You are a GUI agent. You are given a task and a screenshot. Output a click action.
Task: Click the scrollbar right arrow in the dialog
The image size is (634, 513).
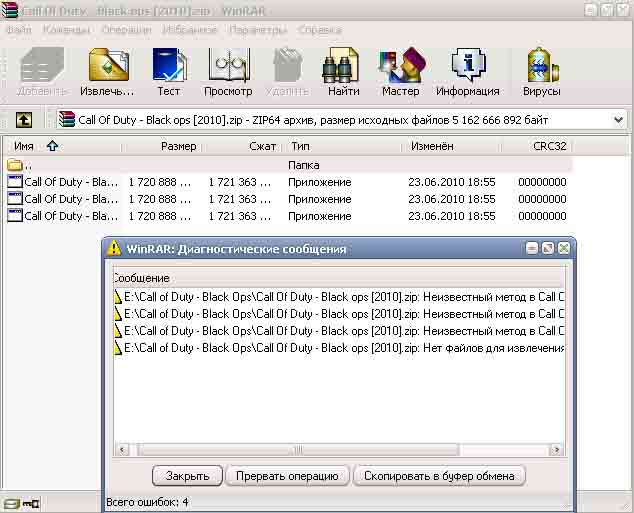pyautogui.click(x=556, y=450)
